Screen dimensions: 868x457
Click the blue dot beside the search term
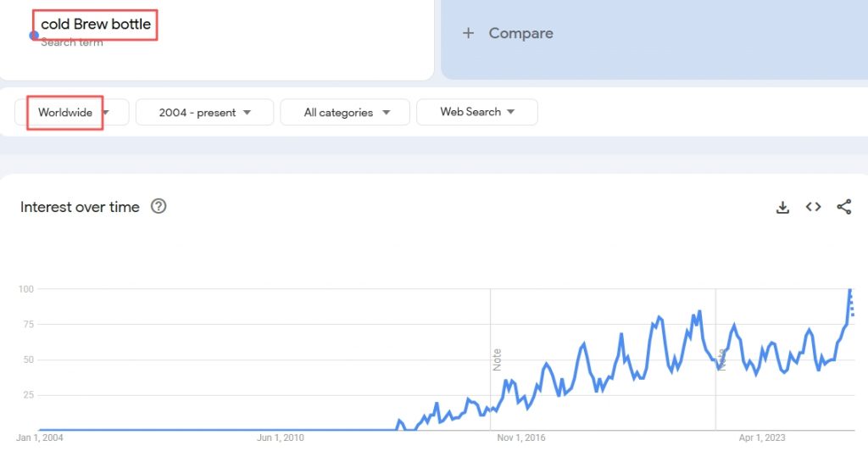34,36
